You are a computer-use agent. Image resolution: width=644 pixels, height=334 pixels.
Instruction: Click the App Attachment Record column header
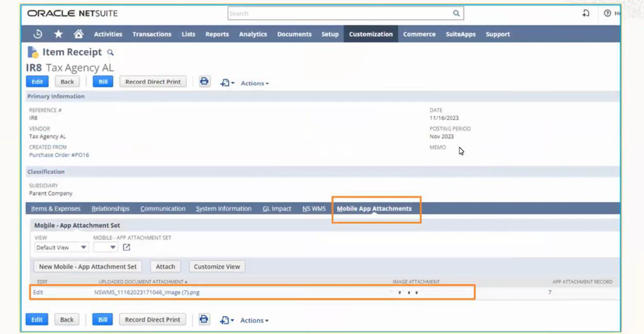pos(582,282)
